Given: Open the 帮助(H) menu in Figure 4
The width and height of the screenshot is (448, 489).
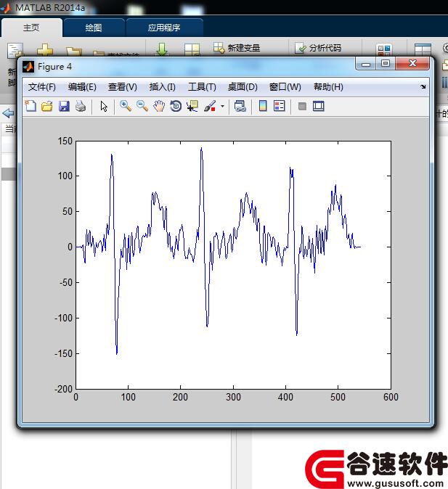Looking at the screenshot, I should pyautogui.click(x=328, y=86).
